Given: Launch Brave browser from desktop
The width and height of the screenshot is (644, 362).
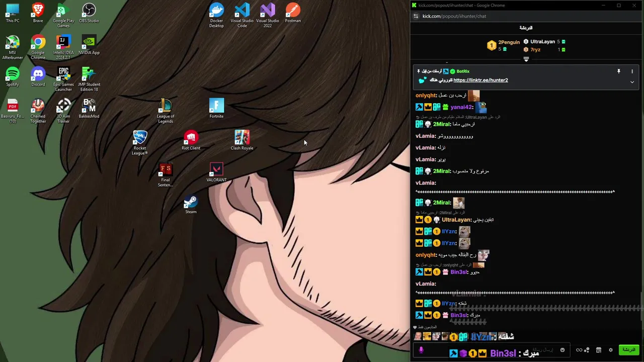Looking at the screenshot, I should click(38, 13).
